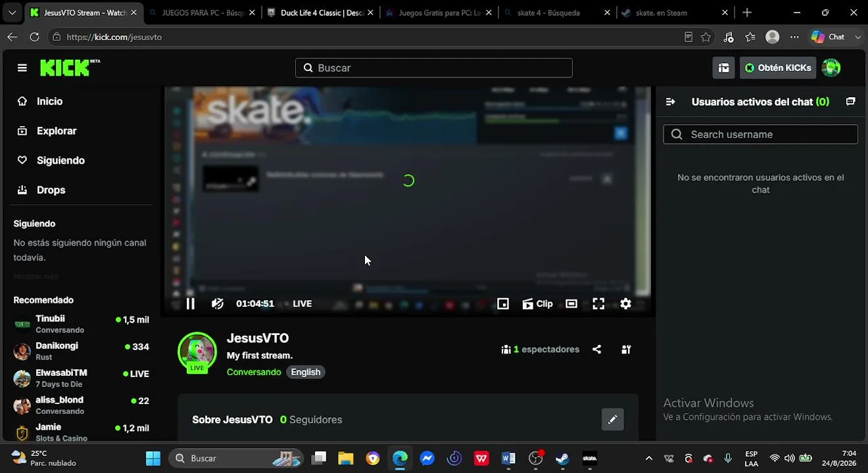Viewport: 868px width, 473px height.
Task: Open the browser profile account icon
Action: click(x=773, y=37)
